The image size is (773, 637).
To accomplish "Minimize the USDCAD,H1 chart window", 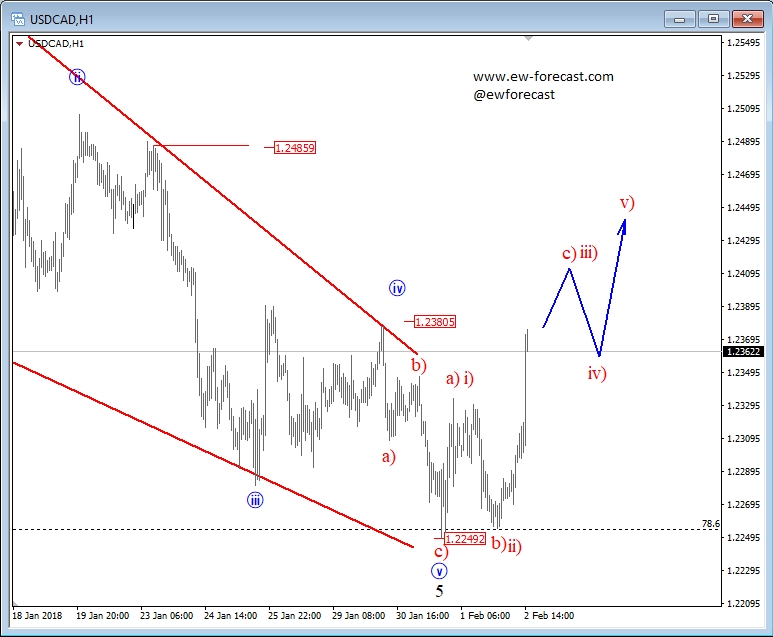I will 679,19.
